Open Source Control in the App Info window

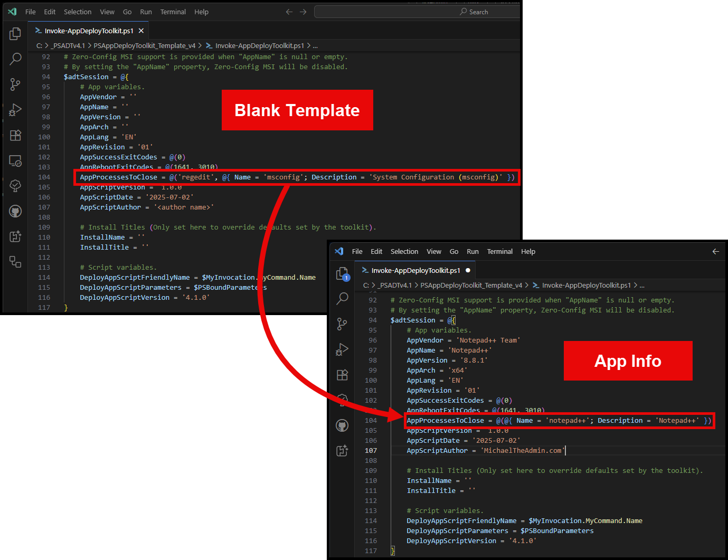(x=342, y=324)
